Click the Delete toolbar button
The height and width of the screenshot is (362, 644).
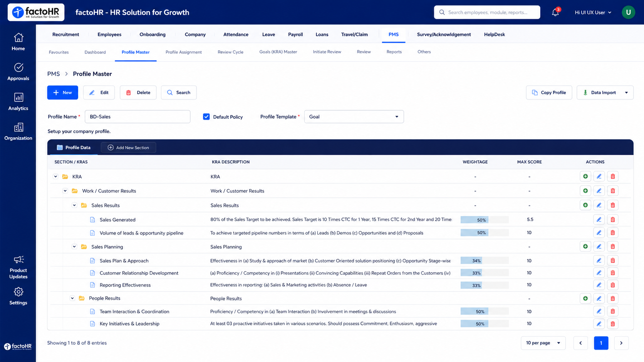pyautogui.click(x=138, y=92)
